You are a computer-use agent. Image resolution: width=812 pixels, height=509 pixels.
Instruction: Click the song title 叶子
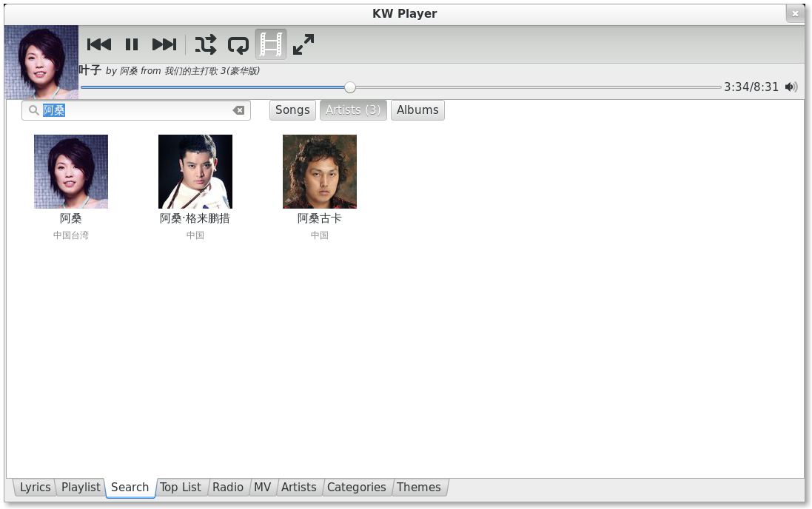90,70
